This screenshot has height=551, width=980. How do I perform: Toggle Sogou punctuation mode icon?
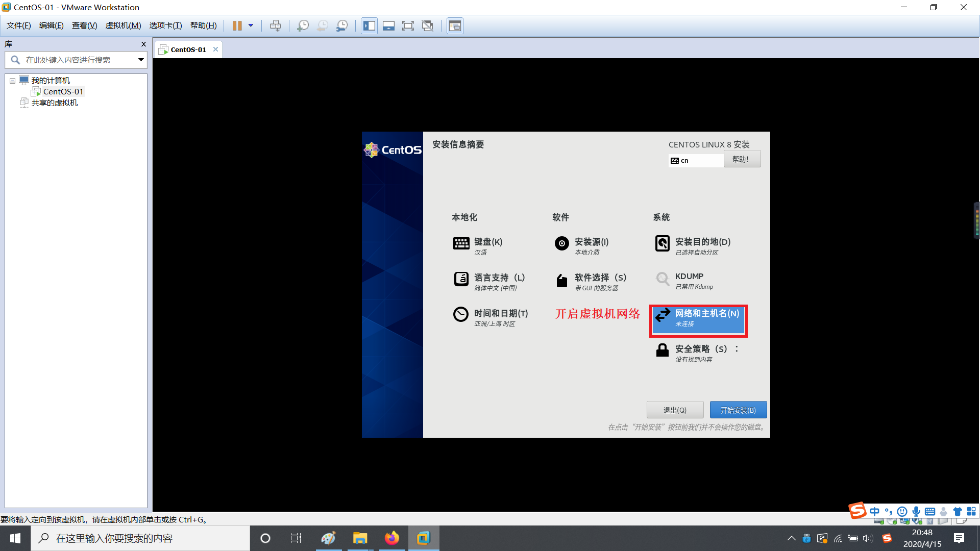[889, 511]
